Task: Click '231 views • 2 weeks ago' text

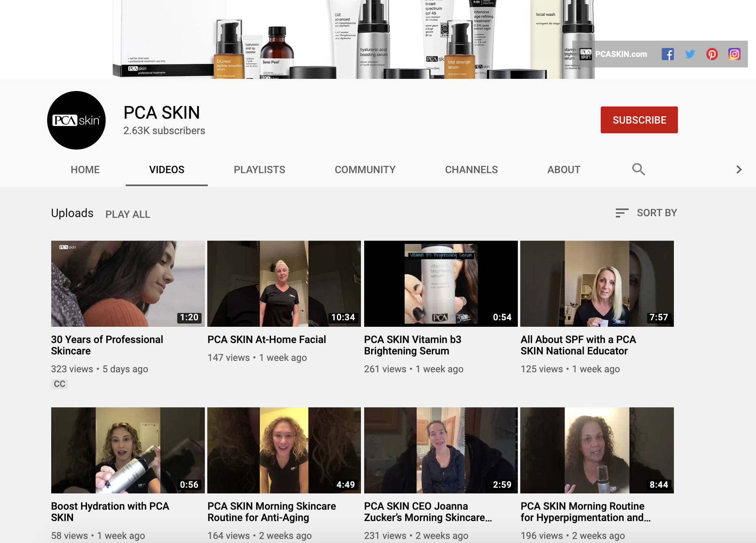Action: [x=416, y=536]
